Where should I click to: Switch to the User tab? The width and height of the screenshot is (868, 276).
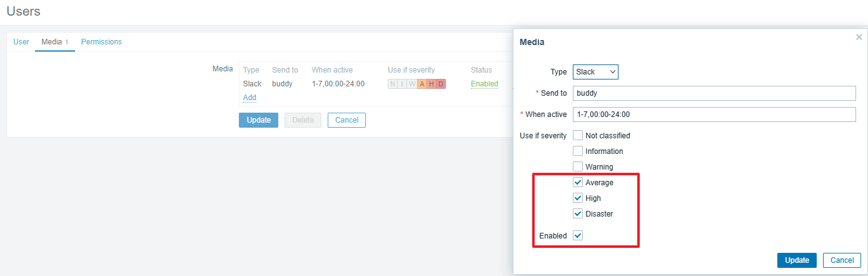click(x=21, y=42)
